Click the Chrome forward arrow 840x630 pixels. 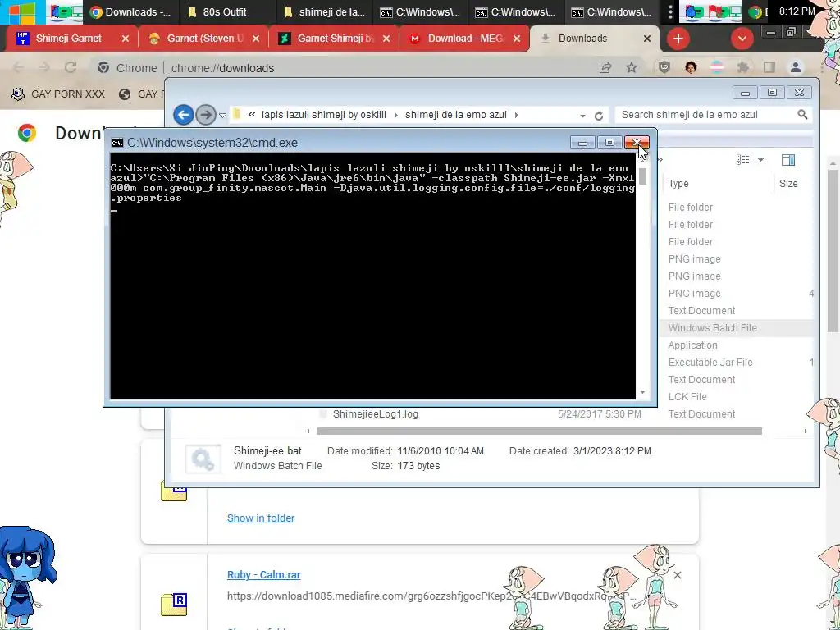point(44,68)
